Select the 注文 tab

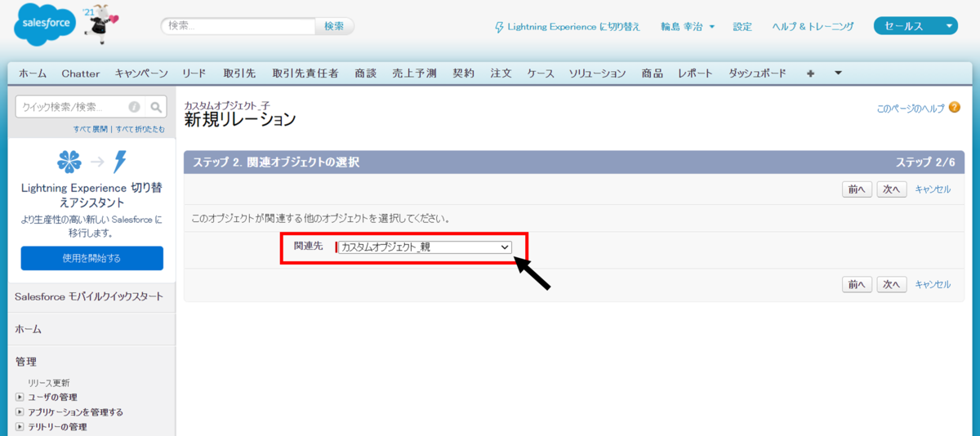point(501,73)
